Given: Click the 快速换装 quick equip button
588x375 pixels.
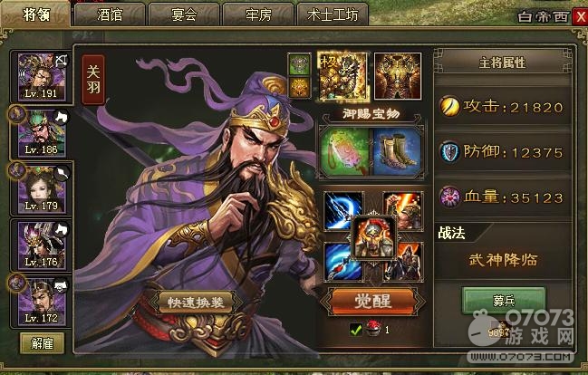Looking at the screenshot, I should click(196, 303).
